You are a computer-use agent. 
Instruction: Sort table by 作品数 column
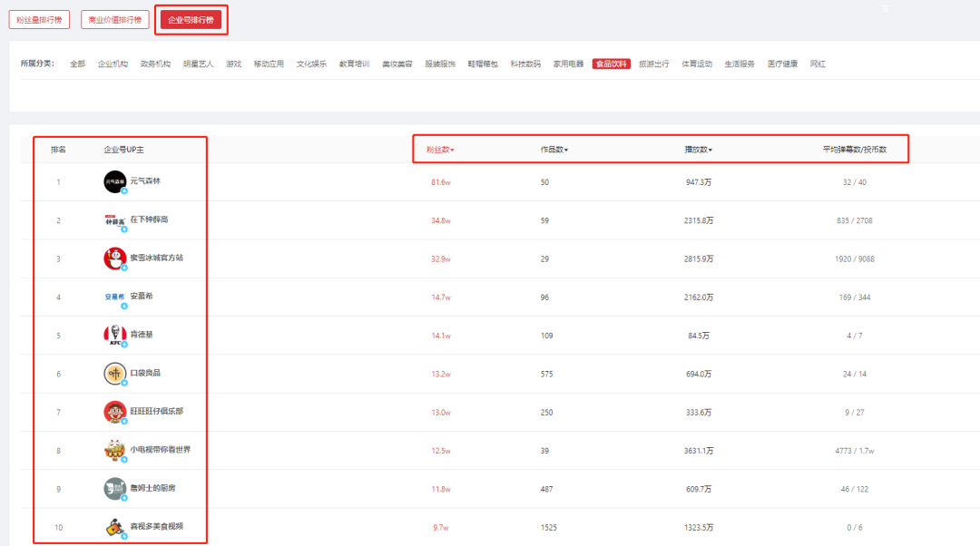[554, 150]
